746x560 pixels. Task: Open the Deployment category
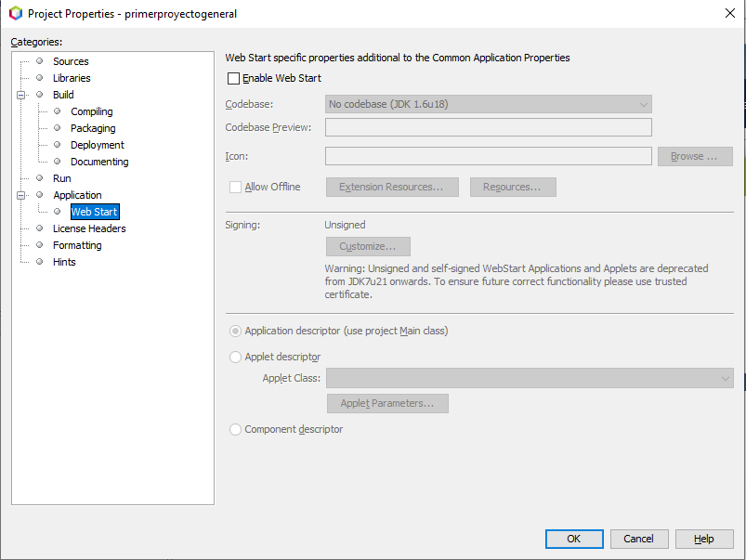(97, 145)
